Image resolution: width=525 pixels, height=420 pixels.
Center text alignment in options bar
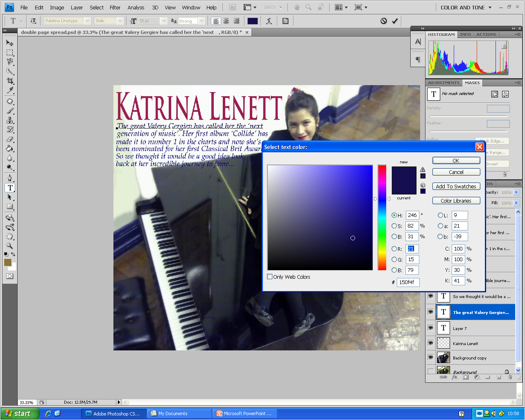[226, 21]
